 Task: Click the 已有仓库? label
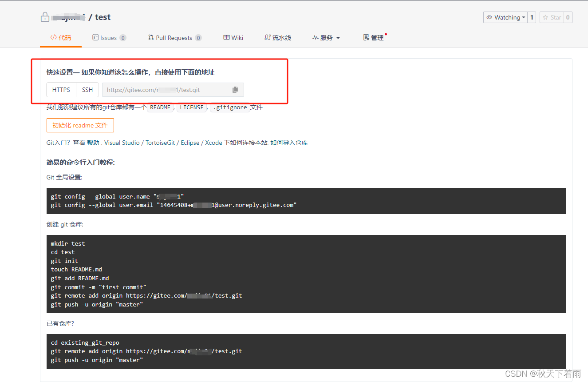coord(60,323)
